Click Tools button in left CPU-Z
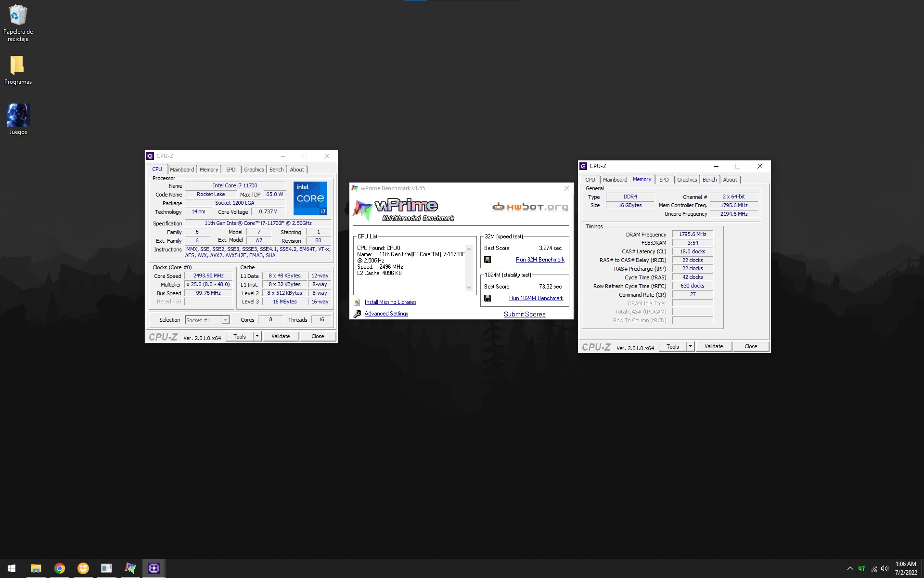This screenshot has width=924, height=578. point(240,336)
